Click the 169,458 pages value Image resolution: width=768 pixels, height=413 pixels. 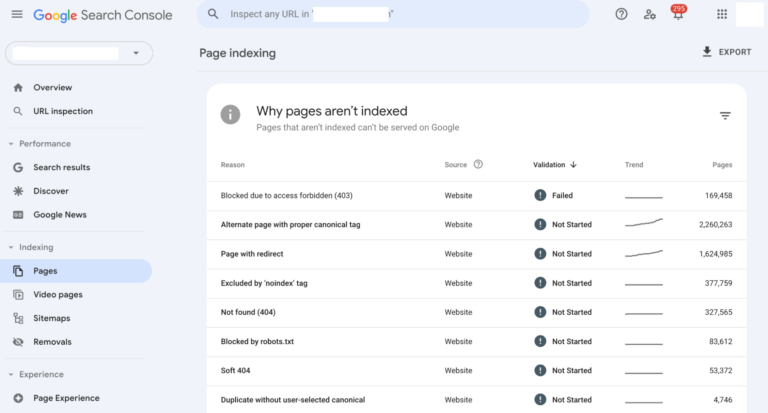(x=719, y=195)
